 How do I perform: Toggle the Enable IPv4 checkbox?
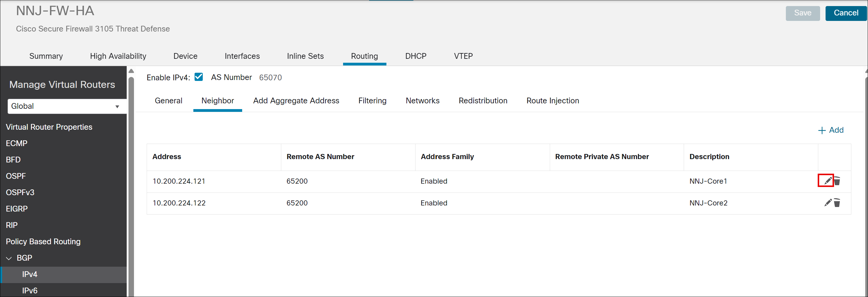tap(199, 77)
